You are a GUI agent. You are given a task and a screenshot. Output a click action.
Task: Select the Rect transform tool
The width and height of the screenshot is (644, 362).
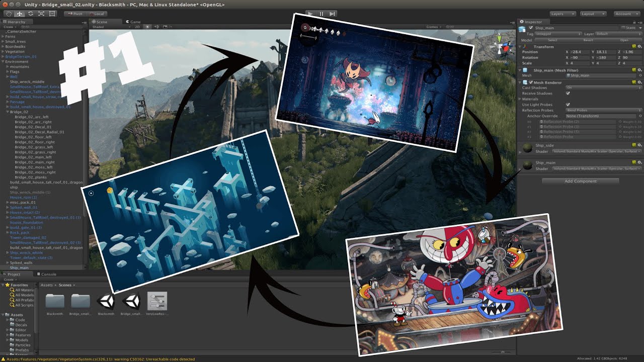coord(52,14)
